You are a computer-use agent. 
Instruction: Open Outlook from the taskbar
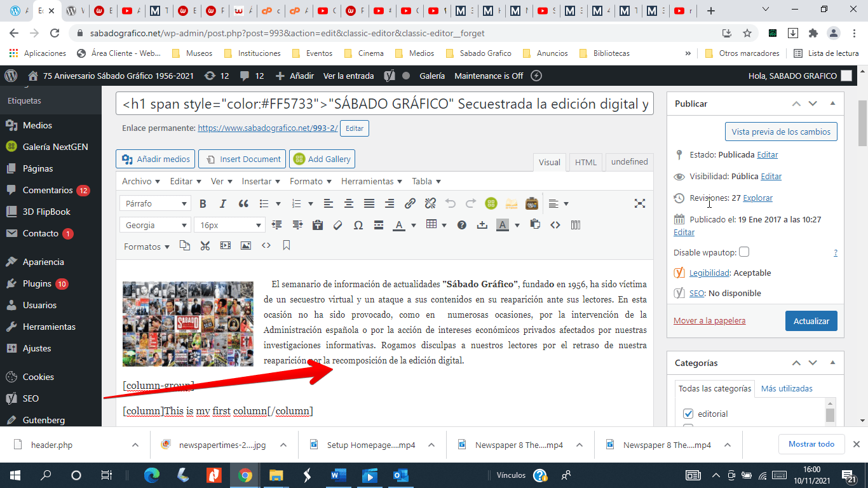pyautogui.click(x=400, y=475)
